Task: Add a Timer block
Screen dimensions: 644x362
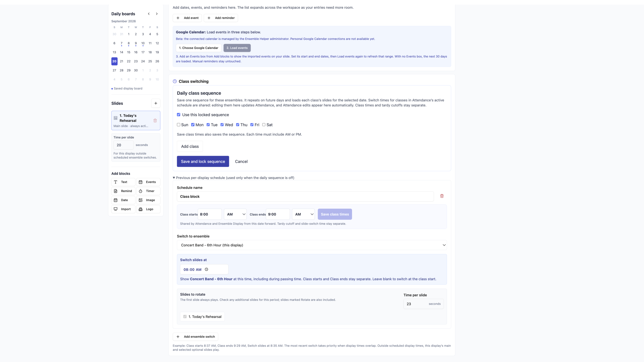Action: click(148, 191)
